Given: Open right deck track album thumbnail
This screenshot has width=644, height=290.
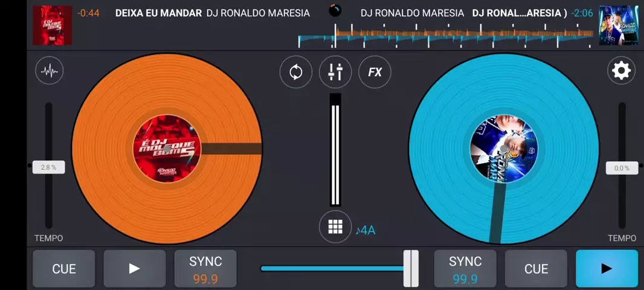Looking at the screenshot, I should (x=618, y=25).
